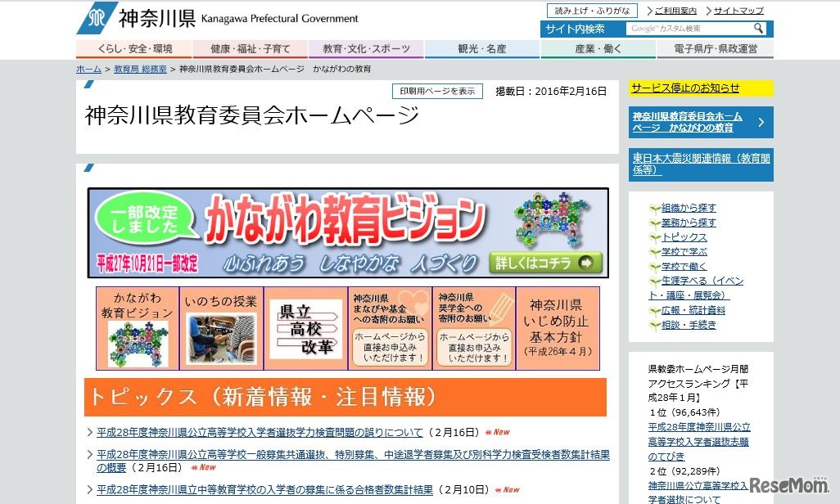This screenshot has width=840, height=504.
Task: Open 学力検査受検者数集計結果の概要 news link
Action: [353, 461]
